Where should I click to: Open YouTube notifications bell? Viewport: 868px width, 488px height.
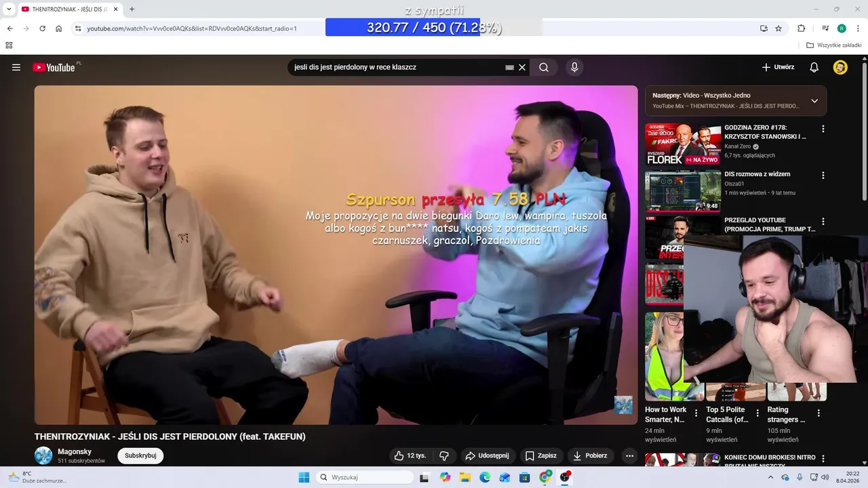[814, 67]
